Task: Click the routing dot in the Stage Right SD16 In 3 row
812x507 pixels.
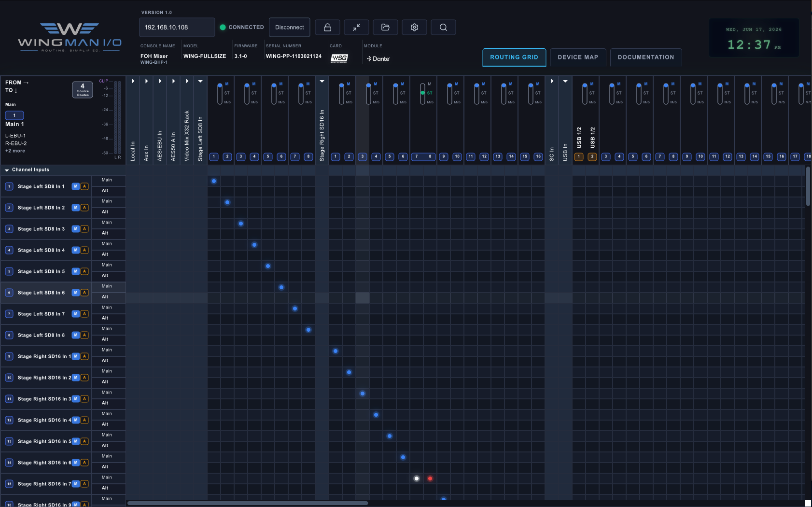Action: point(363,394)
